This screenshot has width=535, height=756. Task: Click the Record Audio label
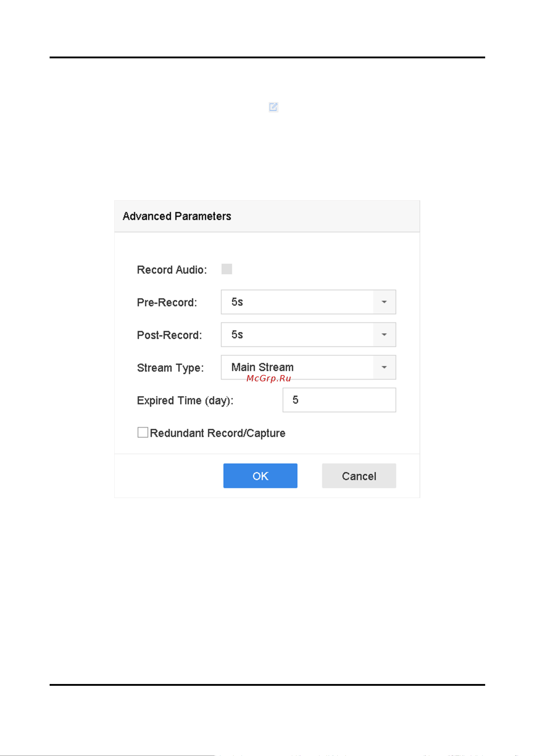pyautogui.click(x=172, y=270)
